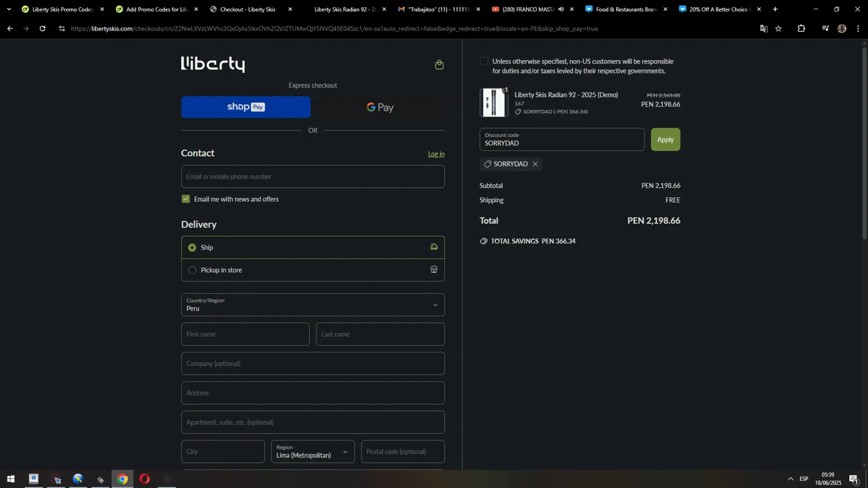Image resolution: width=868 pixels, height=488 pixels.
Task: Remove the SORRYDAD discount tag
Action: [x=535, y=164]
